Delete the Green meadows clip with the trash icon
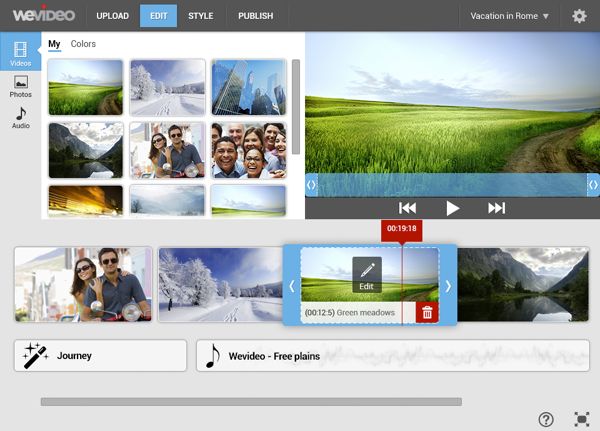Screen dimensions: 600x431 coord(427,313)
